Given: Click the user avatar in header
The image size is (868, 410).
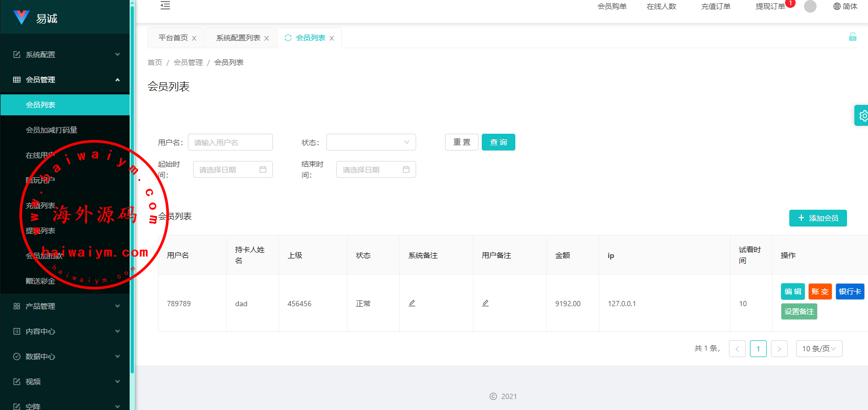Looking at the screenshot, I should [x=810, y=6].
